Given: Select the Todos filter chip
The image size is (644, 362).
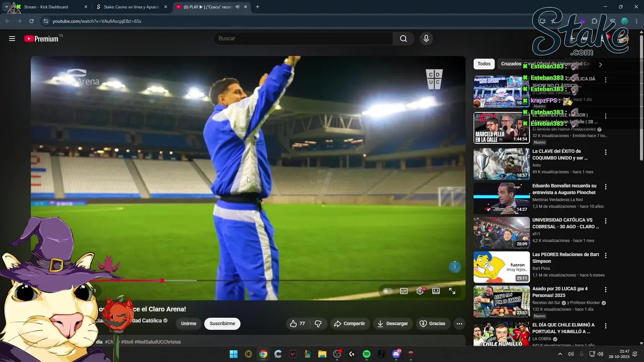Looking at the screenshot, I should point(484,64).
